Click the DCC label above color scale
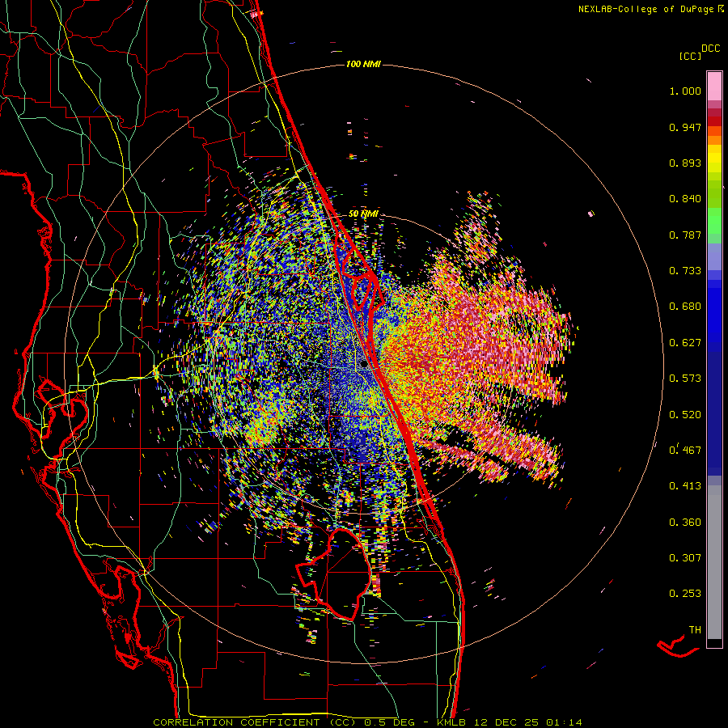 tap(710, 49)
